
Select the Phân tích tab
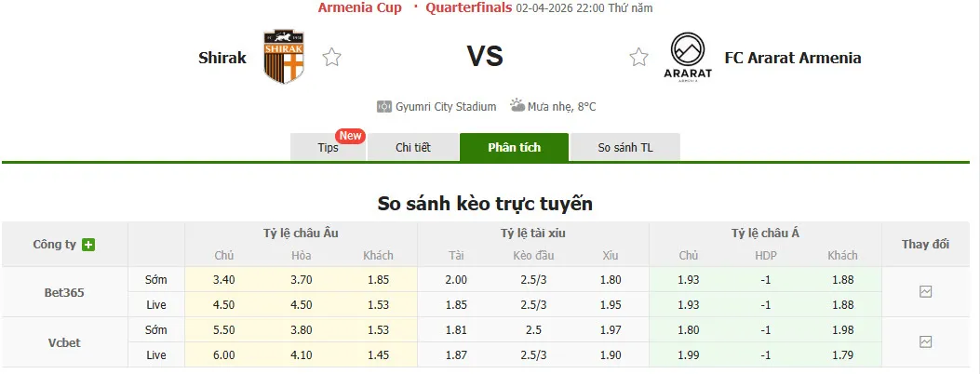514,147
